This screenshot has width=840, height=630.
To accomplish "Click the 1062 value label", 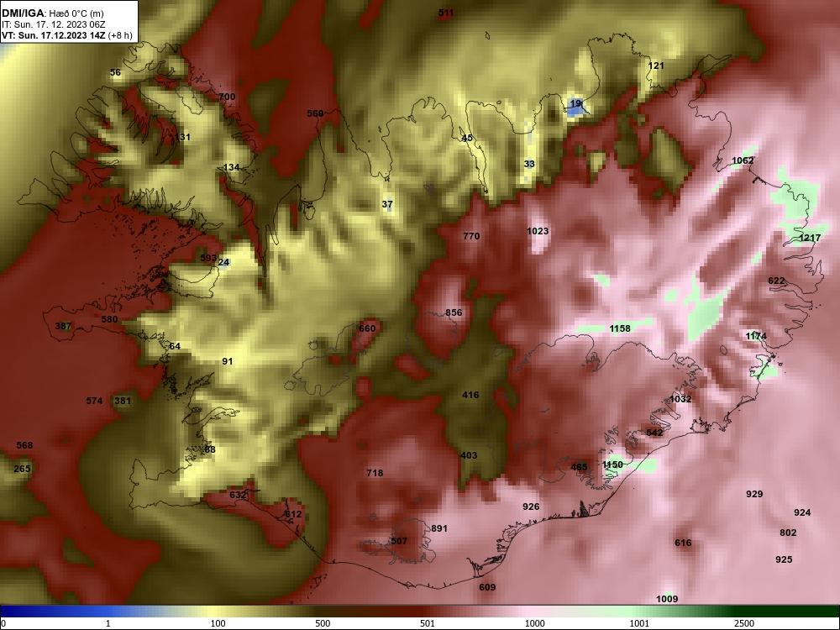I will pyautogui.click(x=743, y=160).
